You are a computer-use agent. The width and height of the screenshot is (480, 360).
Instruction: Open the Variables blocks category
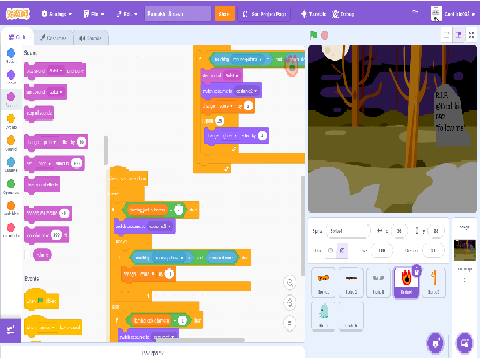coord(11,208)
